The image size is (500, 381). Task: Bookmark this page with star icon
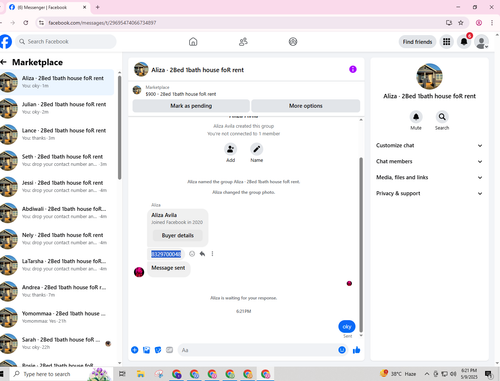click(461, 23)
